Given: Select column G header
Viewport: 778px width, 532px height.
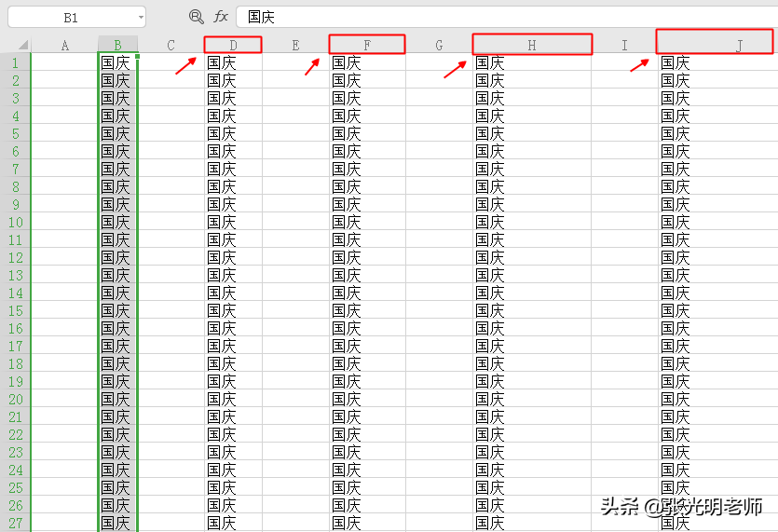Looking at the screenshot, I should pyautogui.click(x=439, y=45).
